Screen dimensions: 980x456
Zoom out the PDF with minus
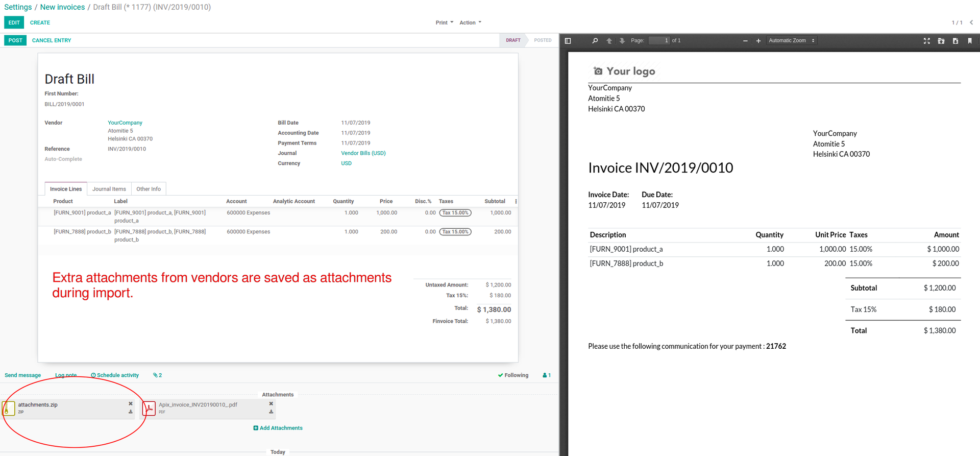pyautogui.click(x=745, y=41)
